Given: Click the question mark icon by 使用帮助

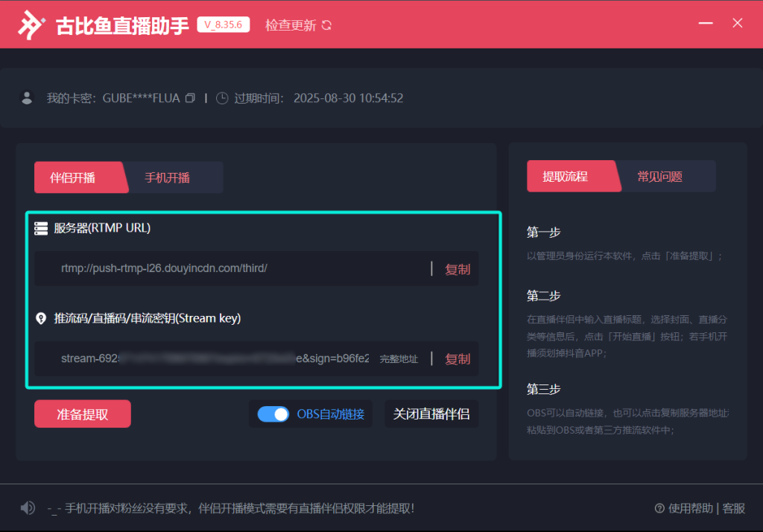Looking at the screenshot, I should (x=659, y=508).
